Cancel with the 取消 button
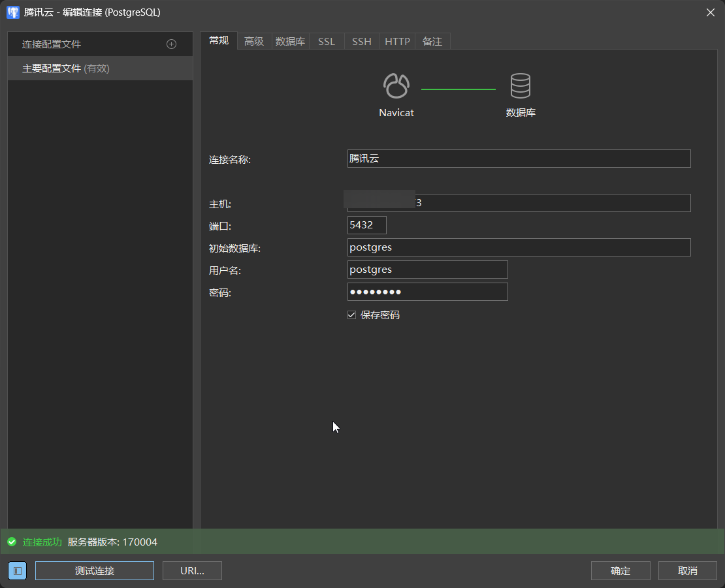This screenshot has height=588, width=725. (x=688, y=571)
